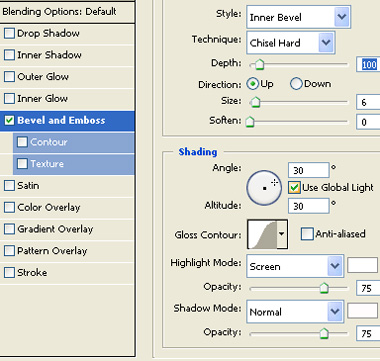
Task: Click the Size value field
Action: point(368,102)
